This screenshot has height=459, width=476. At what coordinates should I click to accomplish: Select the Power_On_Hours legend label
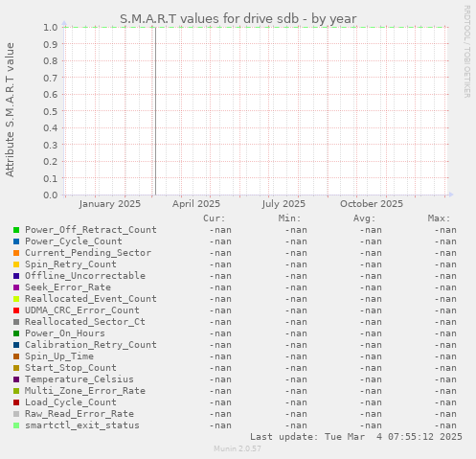pyautogui.click(x=65, y=333)
